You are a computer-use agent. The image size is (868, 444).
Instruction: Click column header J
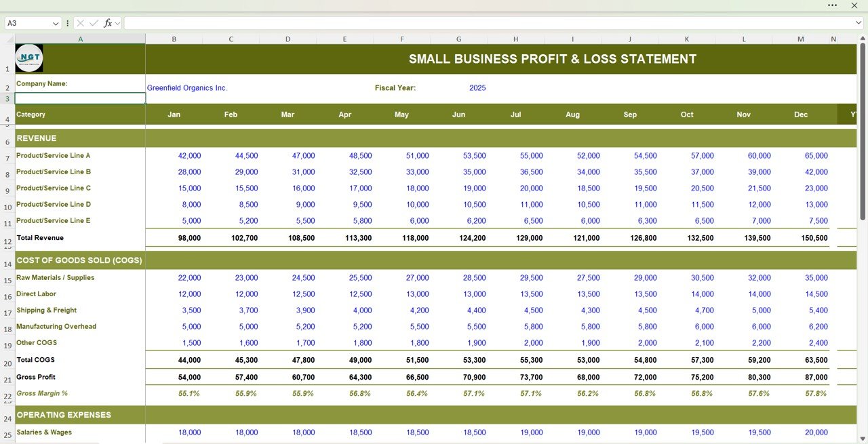click(630, 39)
